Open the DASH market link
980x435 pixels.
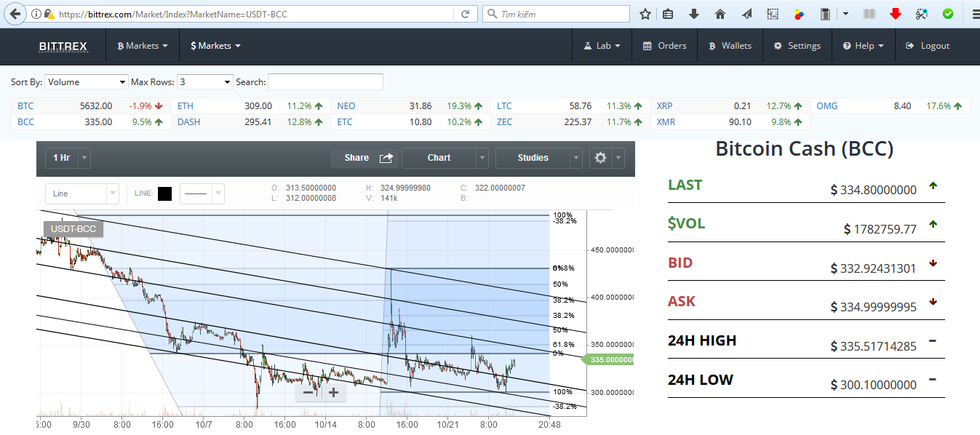pos(189,122)
